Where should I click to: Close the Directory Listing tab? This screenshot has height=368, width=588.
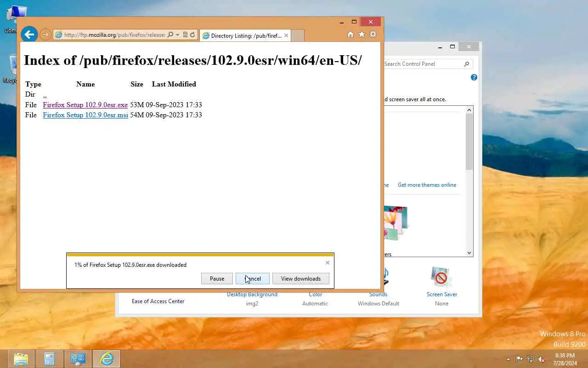point(286,35)
